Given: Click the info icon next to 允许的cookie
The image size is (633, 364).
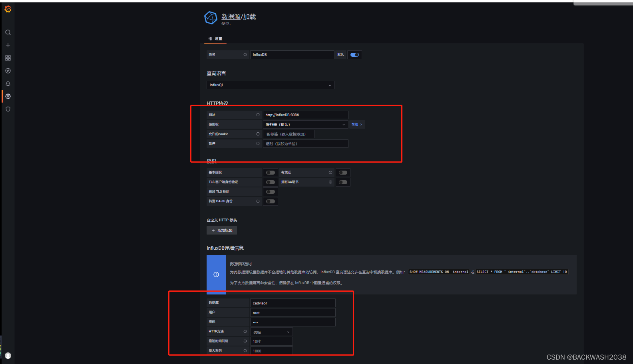Looking at the screenshot, I should point(258,134).
